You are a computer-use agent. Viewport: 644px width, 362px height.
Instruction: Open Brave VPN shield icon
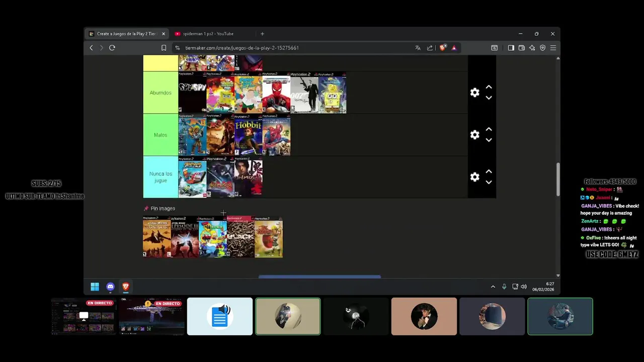point(542,48)
